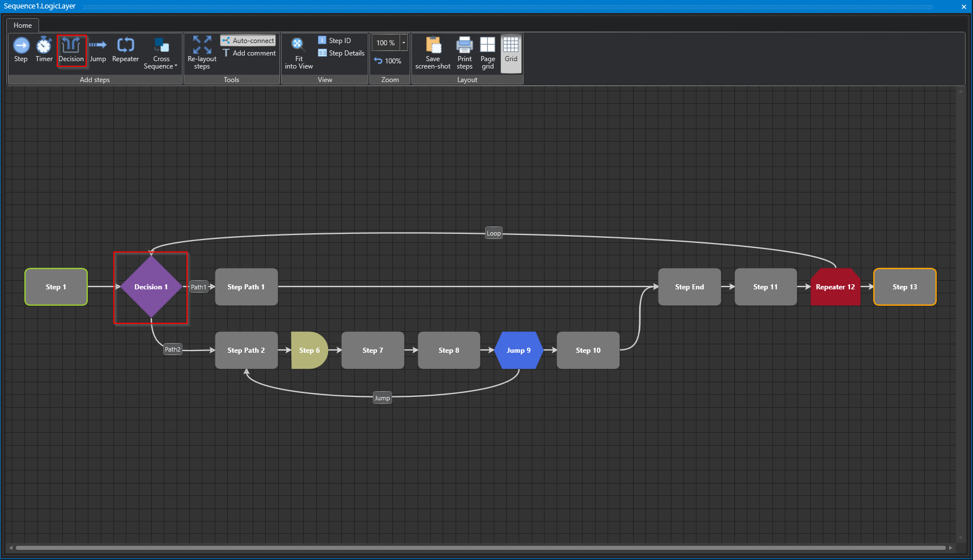Select the Step 13 node

click(x=905, y=287)
